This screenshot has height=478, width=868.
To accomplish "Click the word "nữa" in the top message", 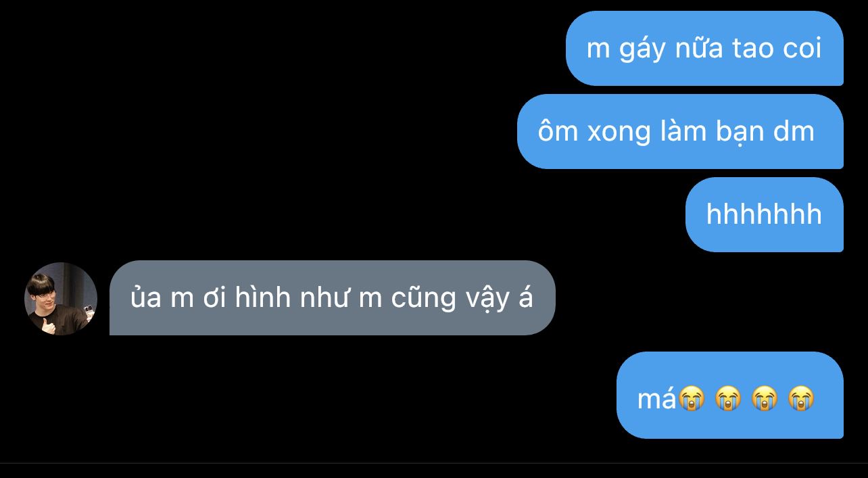I will pos(699,49).
